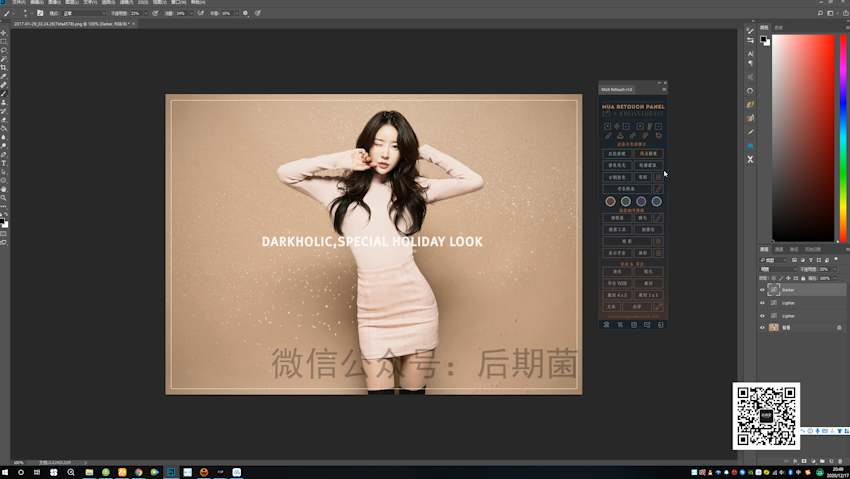The width and height of the screenshot is (850, 479).
Task: Click the 水印 button in MUA panel
Action: tap(637, 307)
